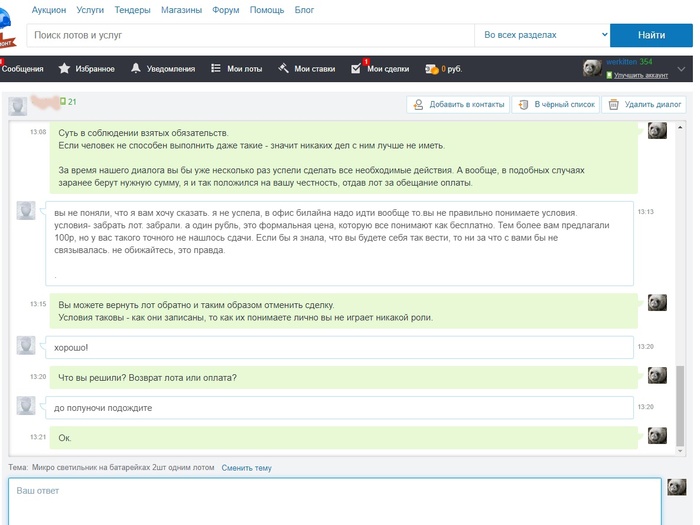The width and height of the screenshot is (700, 525).
Task: Click the panda avatar by the 13:08 message
Action: [657, 130]
